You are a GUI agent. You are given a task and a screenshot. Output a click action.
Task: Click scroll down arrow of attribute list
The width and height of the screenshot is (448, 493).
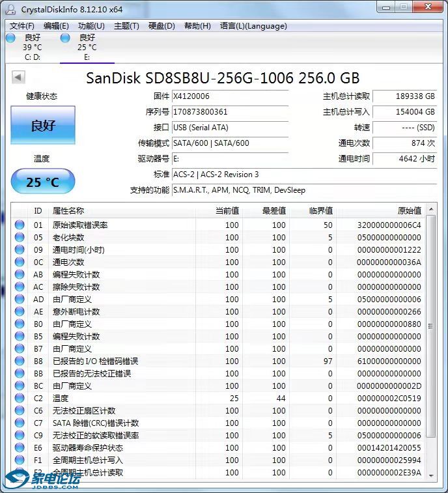click(x=431, y=476)
